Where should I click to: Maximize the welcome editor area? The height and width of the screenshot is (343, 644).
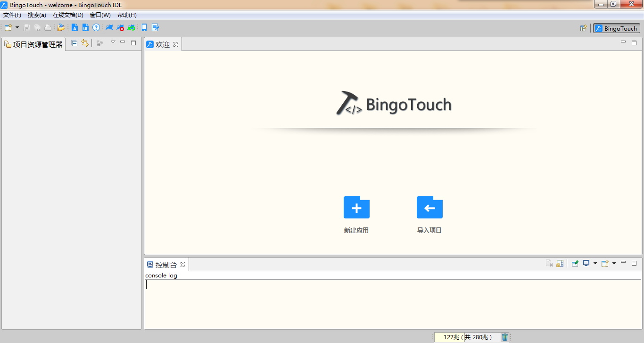point(634,42)
